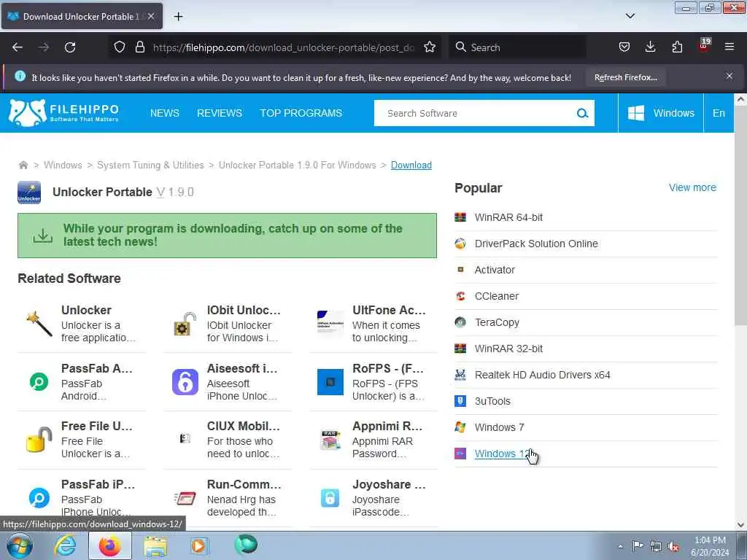Image resolution: width=747 pixels, height=560 pixels.
Task: Click the Unlocker Portable app icon
Action: 29,192
